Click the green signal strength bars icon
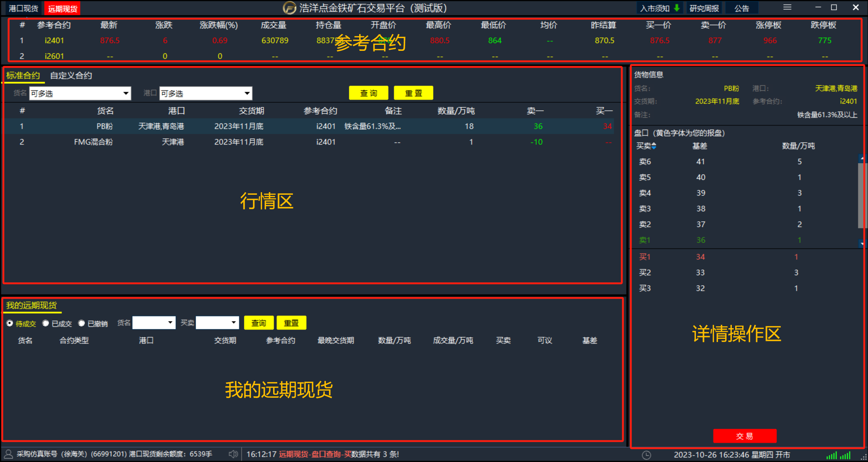Screen dimensions: 868x462 pyautogui.click(x=831, y=455)
